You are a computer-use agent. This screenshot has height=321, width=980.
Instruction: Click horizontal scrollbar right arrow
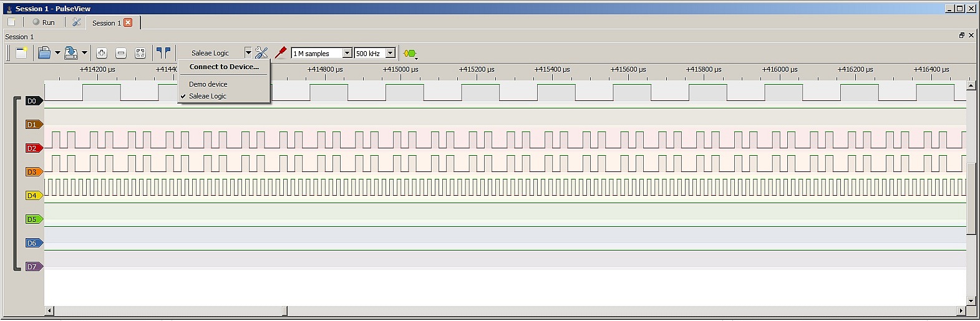pyautogui.click(x=961, y=310)
